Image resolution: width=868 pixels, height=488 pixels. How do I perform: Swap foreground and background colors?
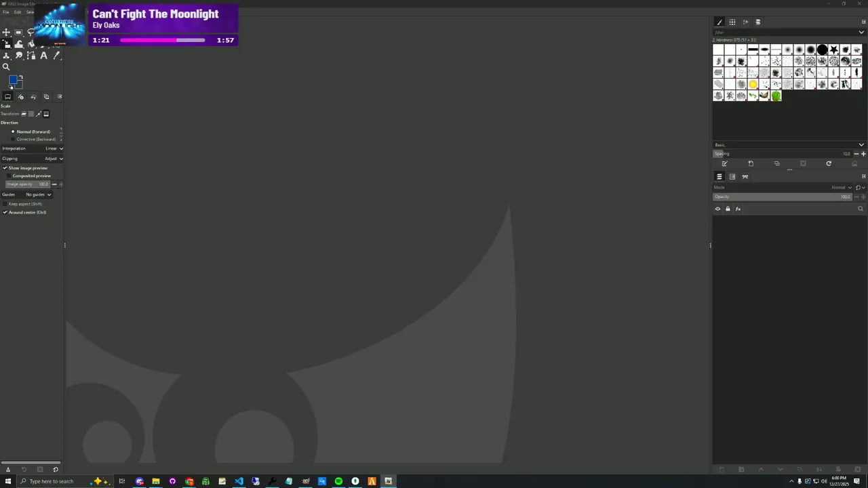click(x=20, y=77)
